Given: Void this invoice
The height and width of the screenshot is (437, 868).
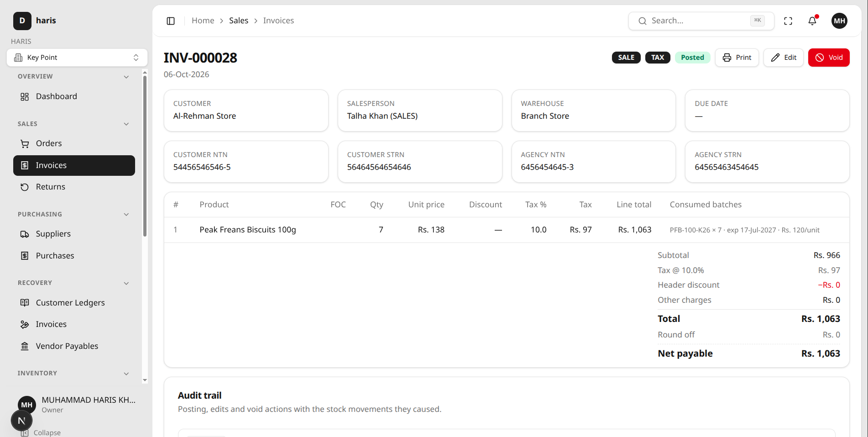Looking at the screenshot, I should (x=829, y=58).
